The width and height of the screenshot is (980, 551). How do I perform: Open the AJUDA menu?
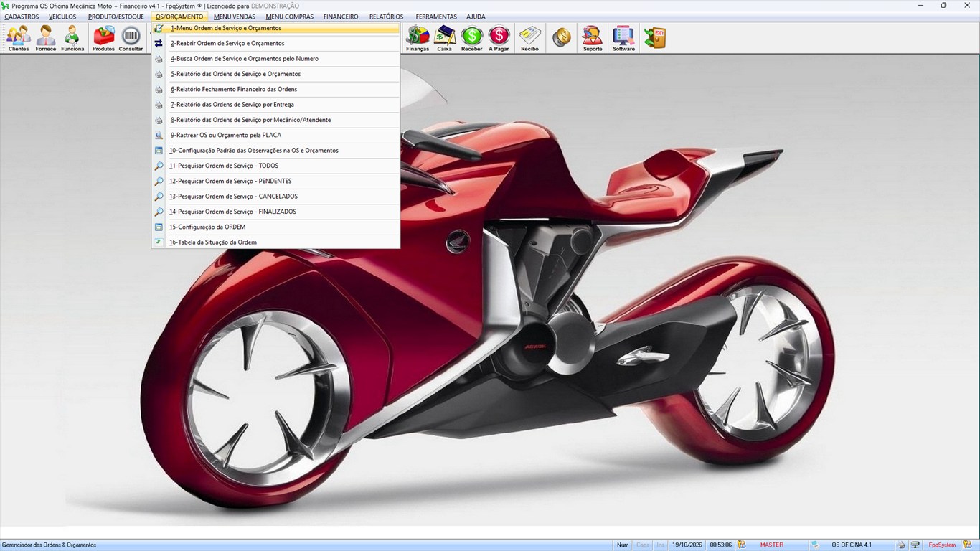(x=476, y=17)
